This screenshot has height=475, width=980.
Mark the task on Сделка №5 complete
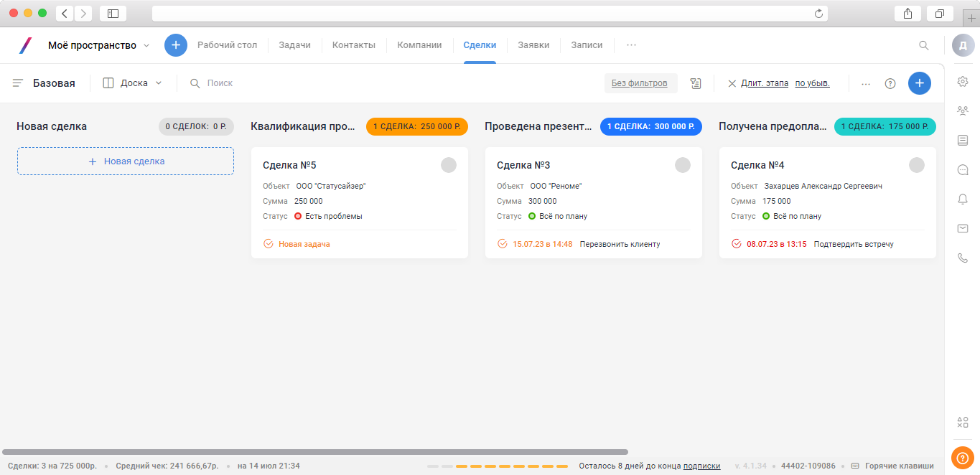click(269, 244)
